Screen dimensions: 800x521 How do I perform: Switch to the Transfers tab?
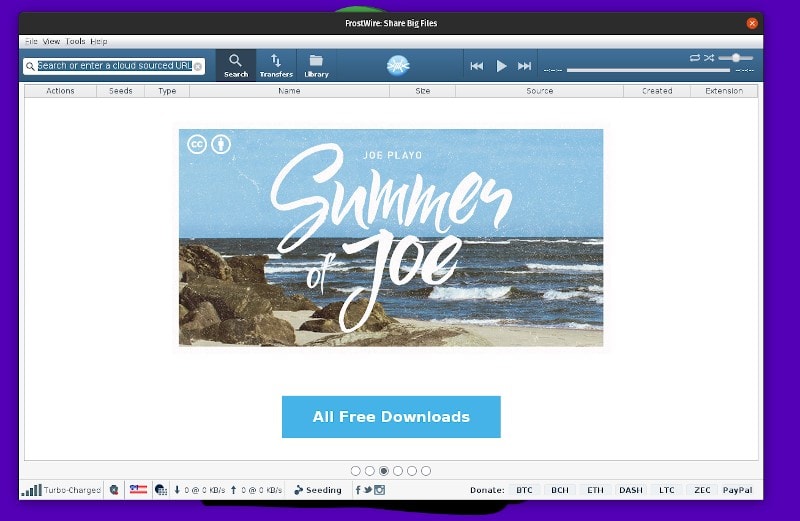276,65
